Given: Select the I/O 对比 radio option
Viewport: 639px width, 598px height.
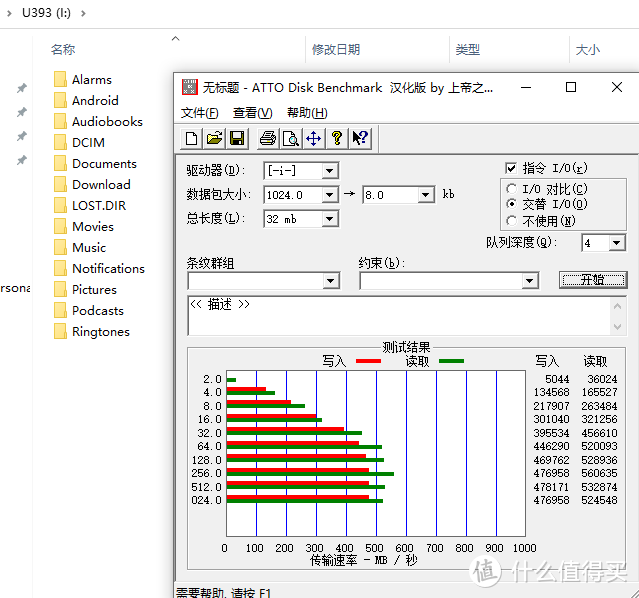Looking at the screenshot, I should click(x=513, y=189).
